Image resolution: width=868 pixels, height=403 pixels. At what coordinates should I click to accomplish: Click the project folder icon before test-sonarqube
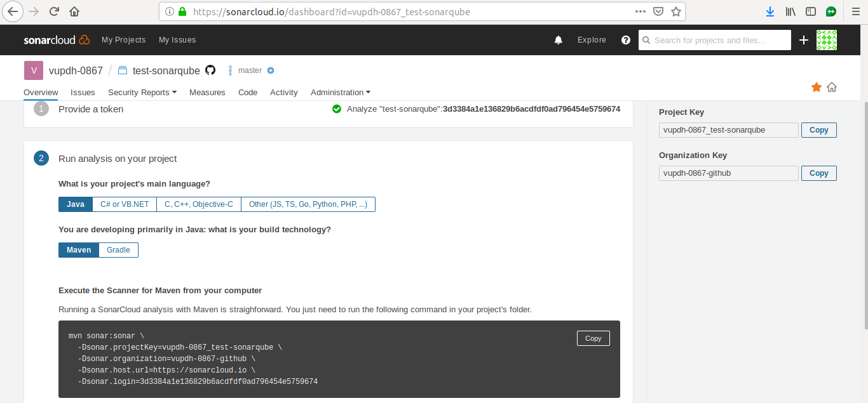click(123, 70)
